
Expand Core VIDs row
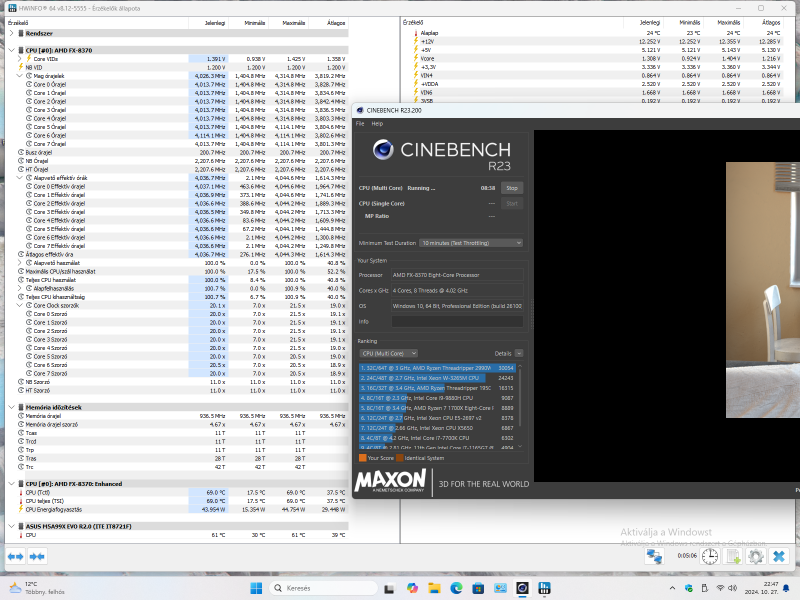20,59
